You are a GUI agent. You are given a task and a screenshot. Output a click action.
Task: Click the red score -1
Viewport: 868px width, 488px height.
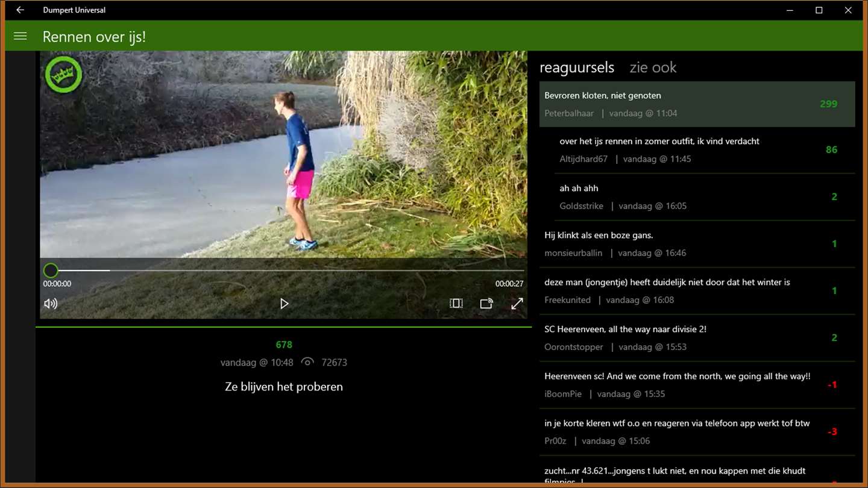(832, 384)
